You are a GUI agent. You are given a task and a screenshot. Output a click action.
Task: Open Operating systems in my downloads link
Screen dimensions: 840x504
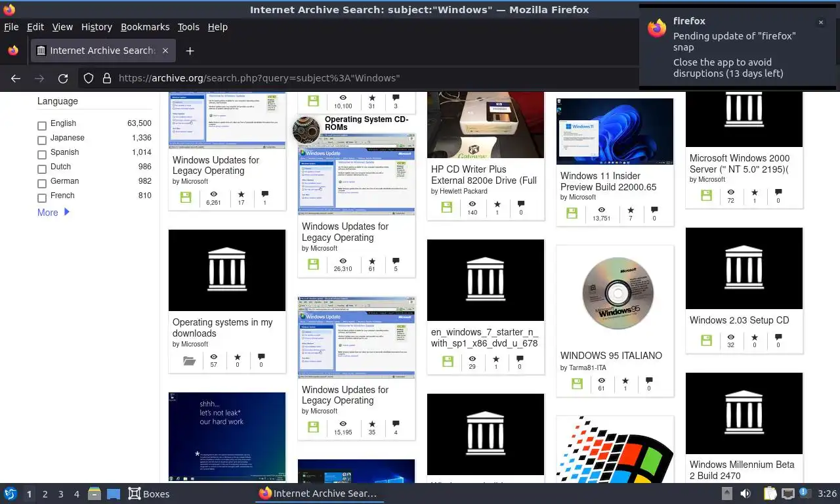[222, 327]
